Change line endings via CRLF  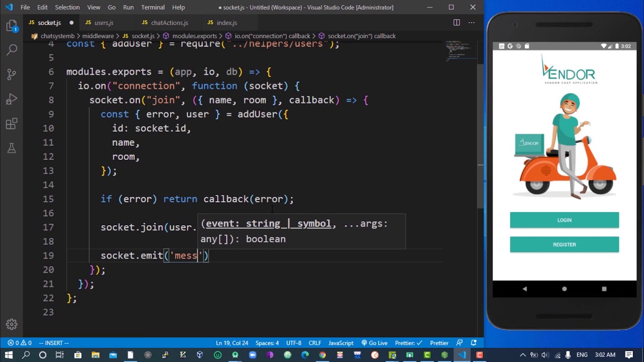pyautogui.click(x=315, y=343)
